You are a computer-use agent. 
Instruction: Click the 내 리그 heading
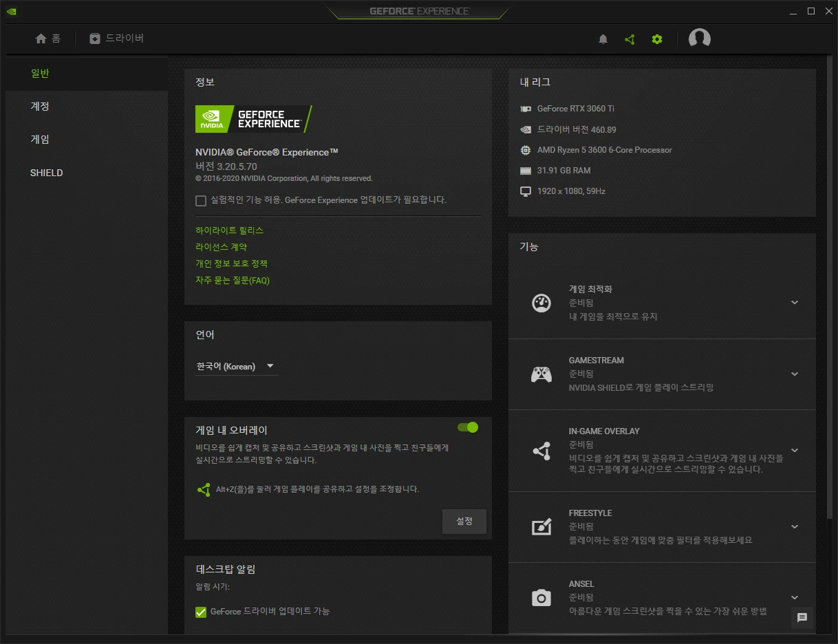535,83
